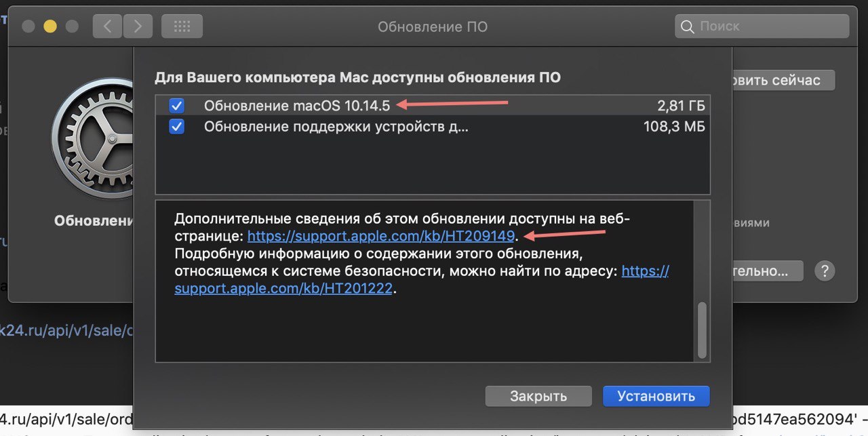Click the 'Обновить сейчас' button behind dialog
Image resolution: width=868 pixels, height=436 pixels.
coord(783,80)
